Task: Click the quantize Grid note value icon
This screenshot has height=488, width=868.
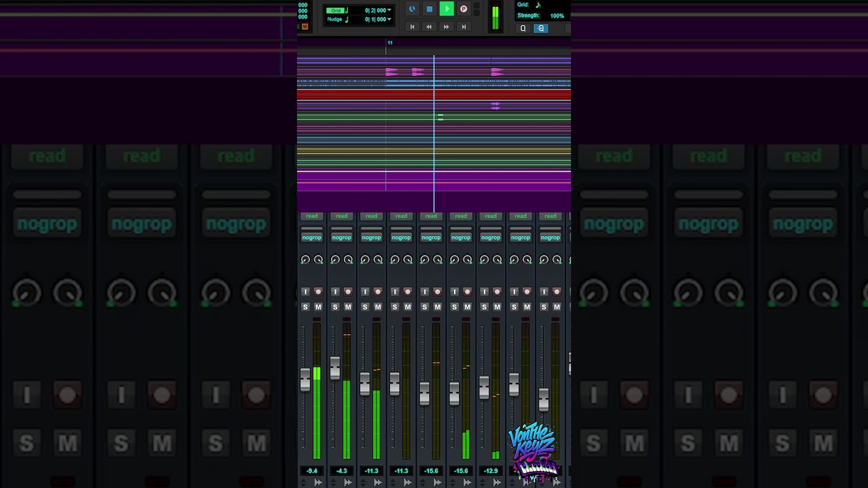Action: click(x=538, y=5)
